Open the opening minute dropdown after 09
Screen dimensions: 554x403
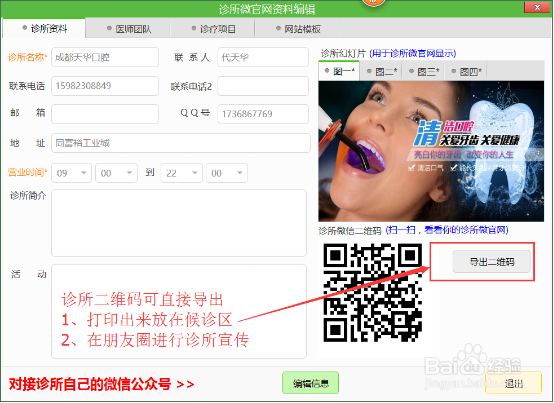pos(116,173)
